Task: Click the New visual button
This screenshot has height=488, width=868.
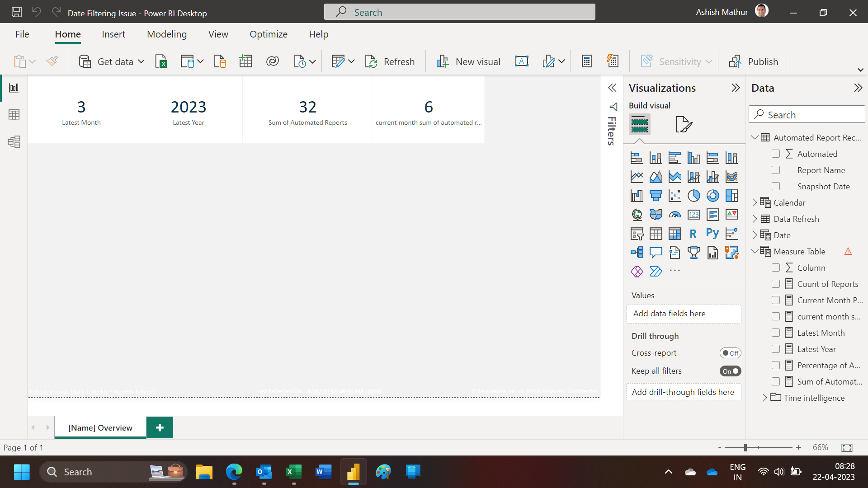Action: (468, 61)
